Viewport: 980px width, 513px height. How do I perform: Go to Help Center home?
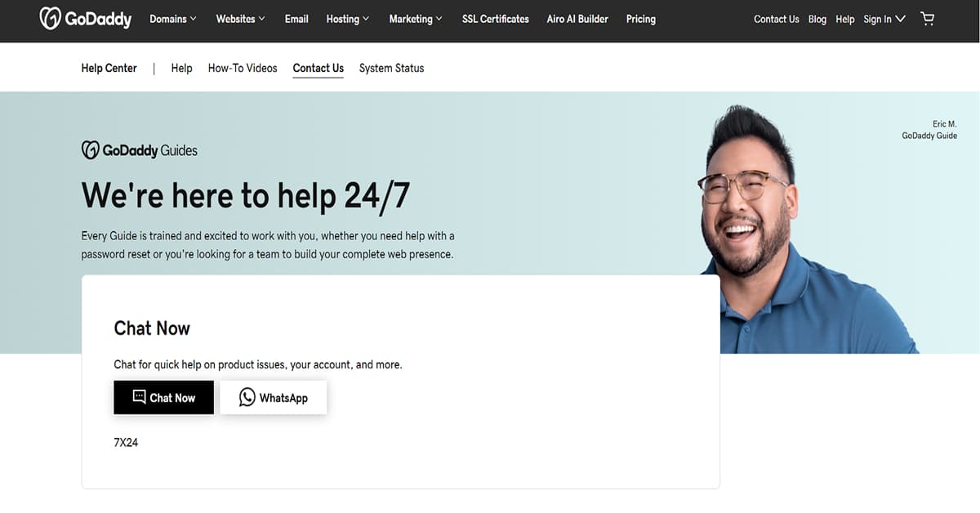click(x=109, y=68)
